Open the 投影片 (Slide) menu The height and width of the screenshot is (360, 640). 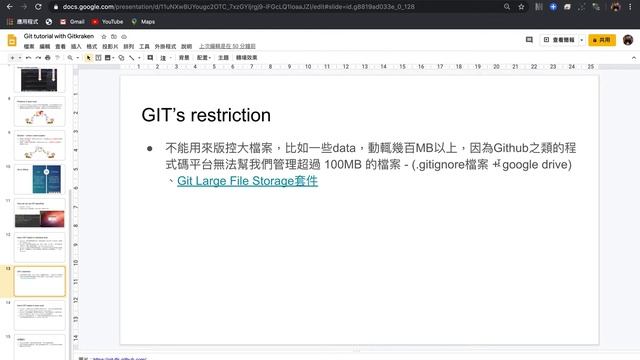pos(110,47)
